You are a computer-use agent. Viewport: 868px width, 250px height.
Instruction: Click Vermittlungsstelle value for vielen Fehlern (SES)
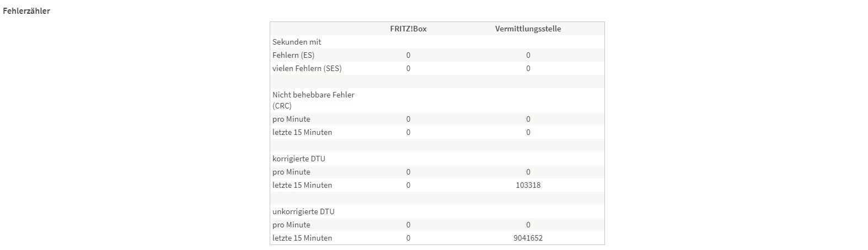[528, 68]
